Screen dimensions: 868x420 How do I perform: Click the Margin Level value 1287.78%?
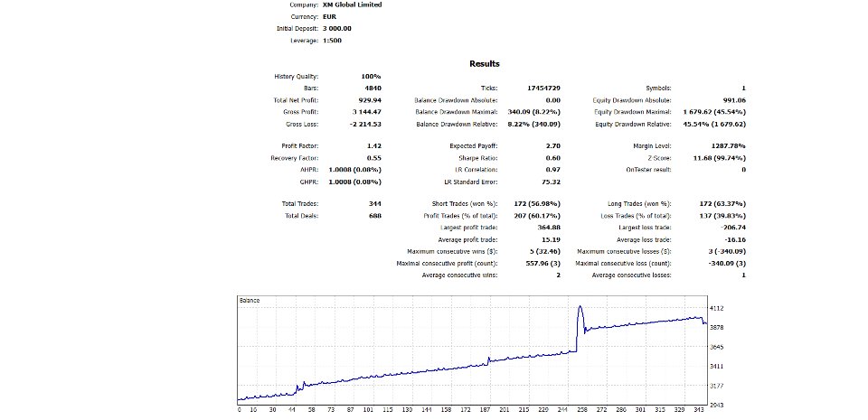(x=731, y=146)
